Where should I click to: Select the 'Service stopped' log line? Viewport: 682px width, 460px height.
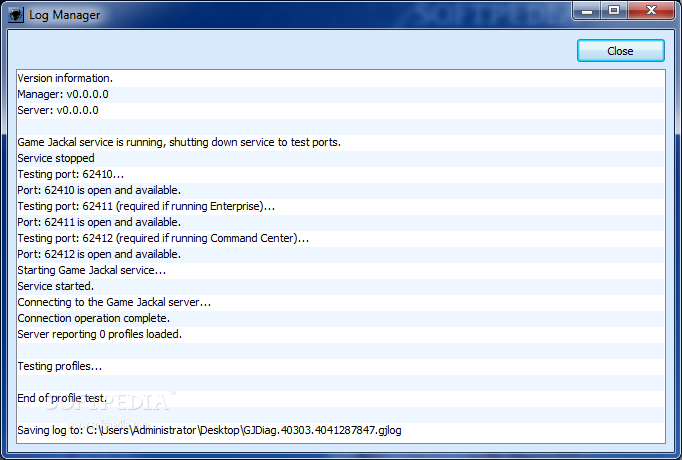pos(341,158)
